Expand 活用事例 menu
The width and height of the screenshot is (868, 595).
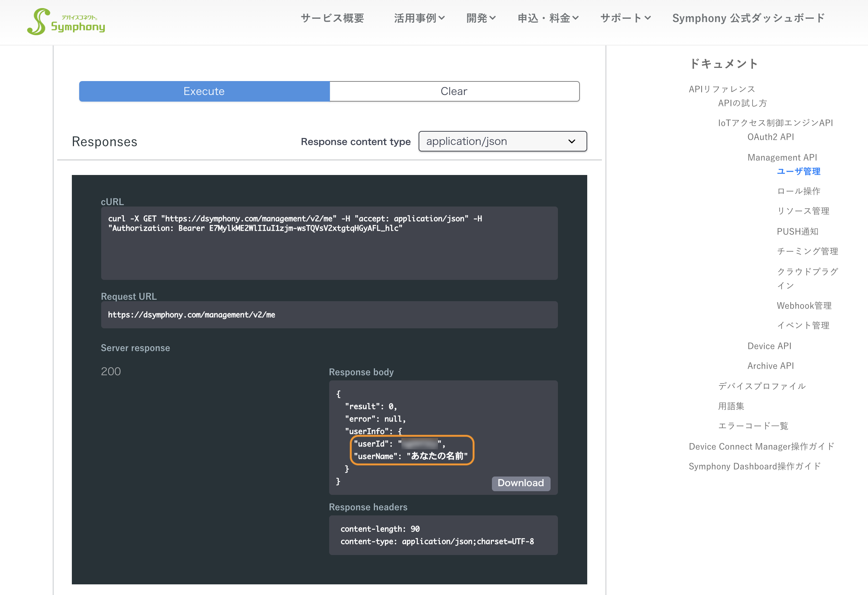(419, 18)
